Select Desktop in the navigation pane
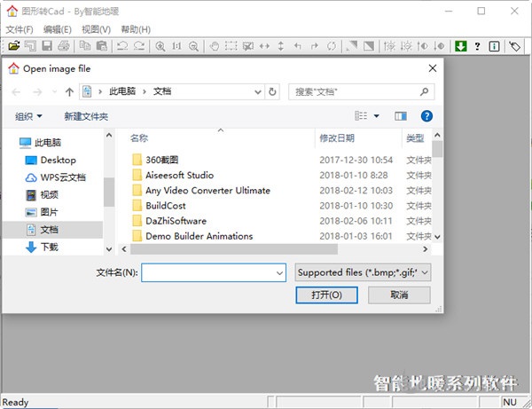Image resolution: width=532 pixels, height=409 pixels. pos(58,160)
